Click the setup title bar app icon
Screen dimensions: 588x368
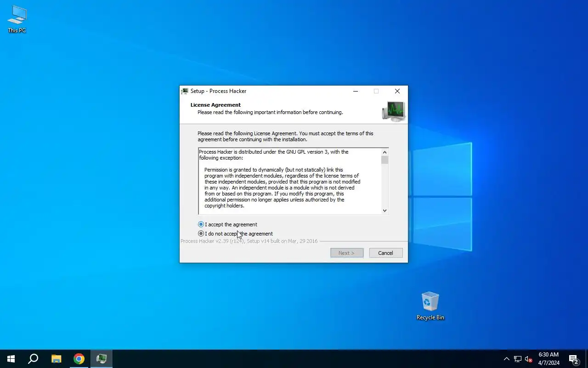(185, 91)
